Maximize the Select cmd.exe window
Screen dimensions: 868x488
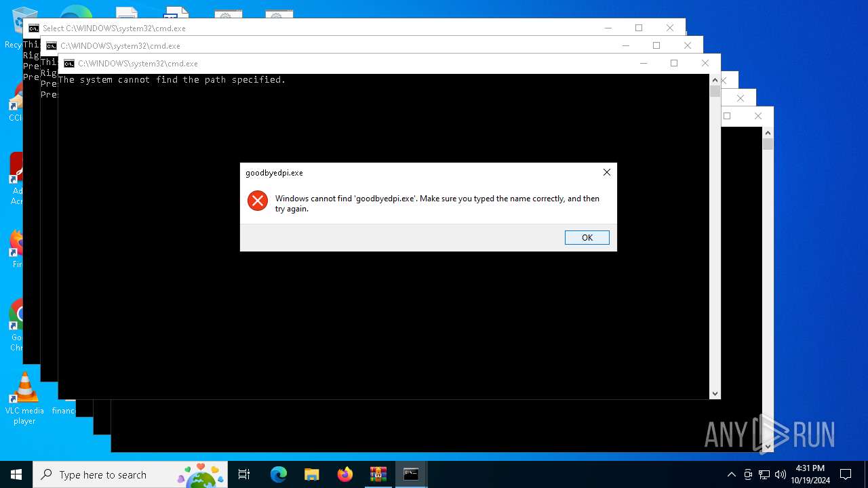639,28
